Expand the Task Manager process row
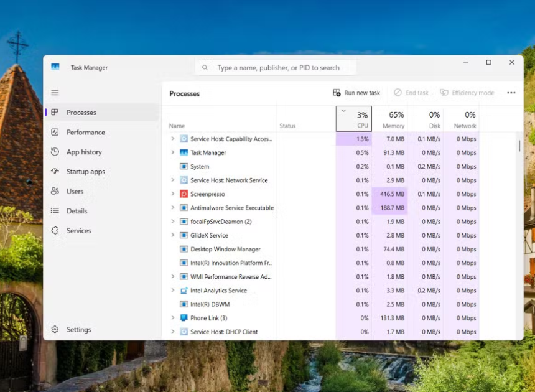 [x=173, y=152]
